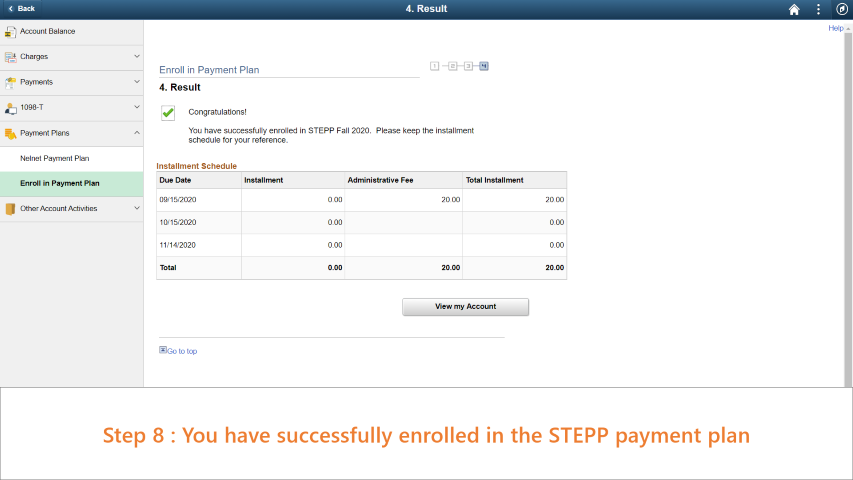Go Back using header button
The image size is (853, 480).
point(22,9)
